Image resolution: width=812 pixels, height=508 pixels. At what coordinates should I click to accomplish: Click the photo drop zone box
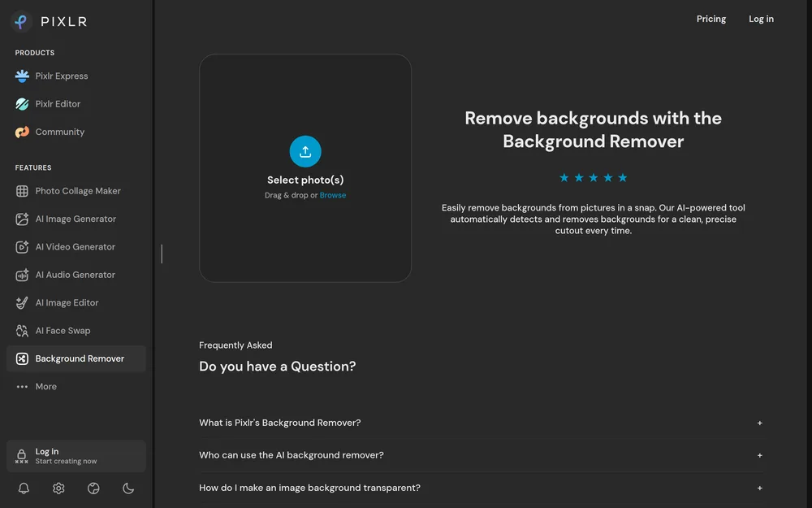point(305,168)
